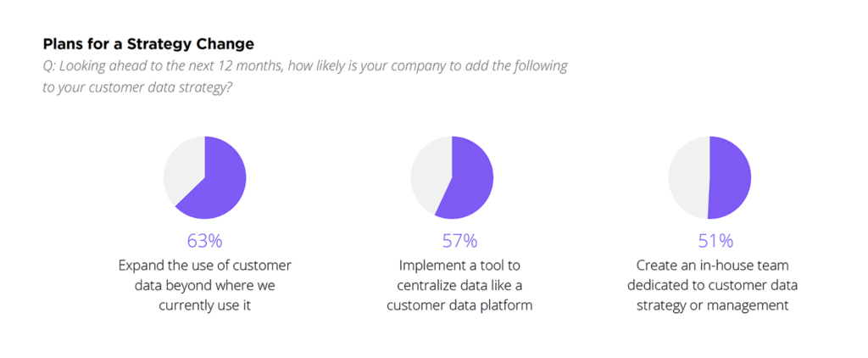Click the currently use it text line
Viewport: 868px width, 358px height.
point(205,305)
